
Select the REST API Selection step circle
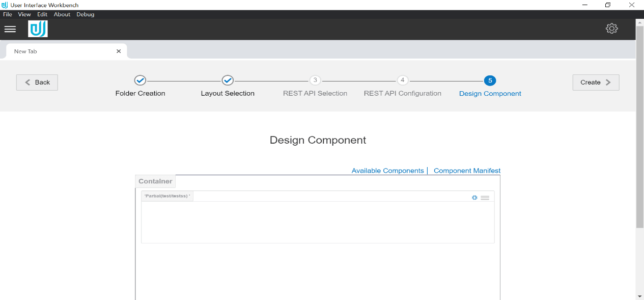point(315,80)
